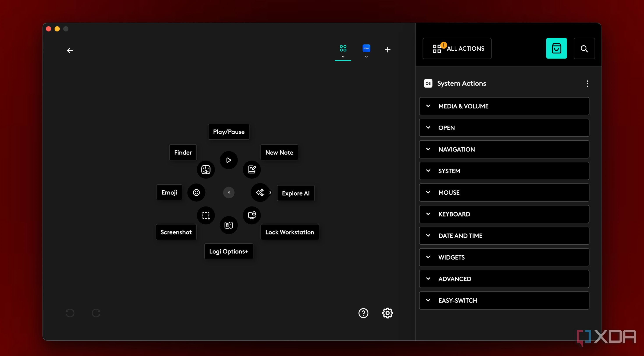Screen dimensions: 644x356
Task: Expand the NAVIGATION section
Action: [504, 149]
